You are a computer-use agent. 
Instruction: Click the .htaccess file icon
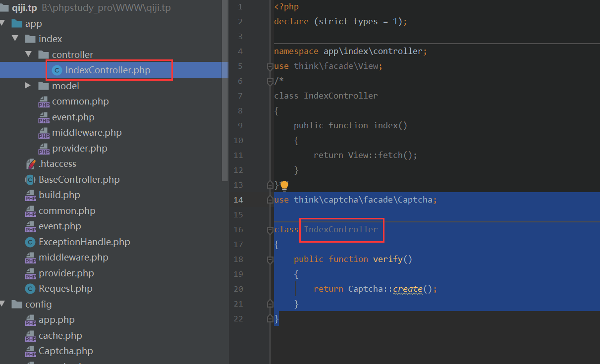click(30, 163)
